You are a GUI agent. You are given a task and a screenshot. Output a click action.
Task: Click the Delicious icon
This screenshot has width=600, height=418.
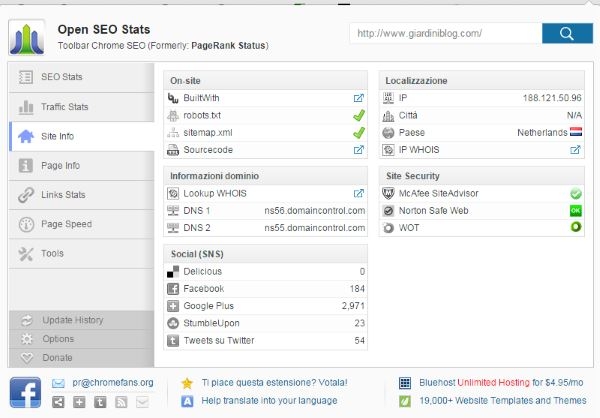point(173,271)
